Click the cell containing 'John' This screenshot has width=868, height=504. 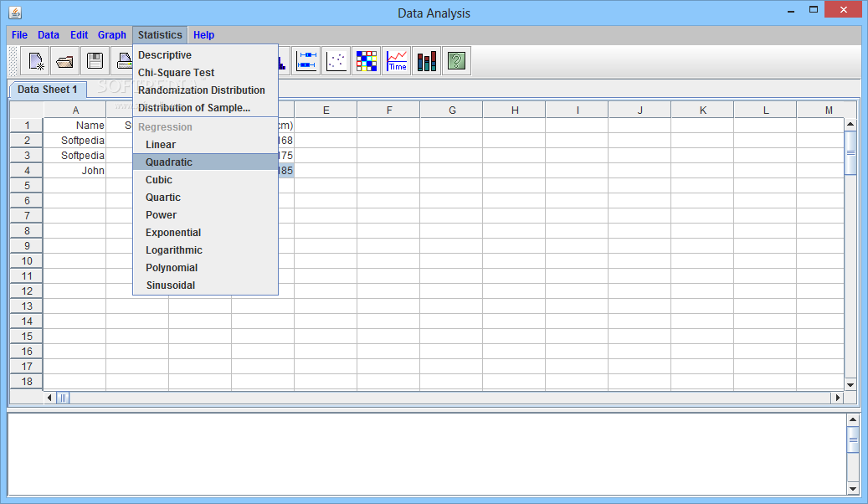pos(74,171)
